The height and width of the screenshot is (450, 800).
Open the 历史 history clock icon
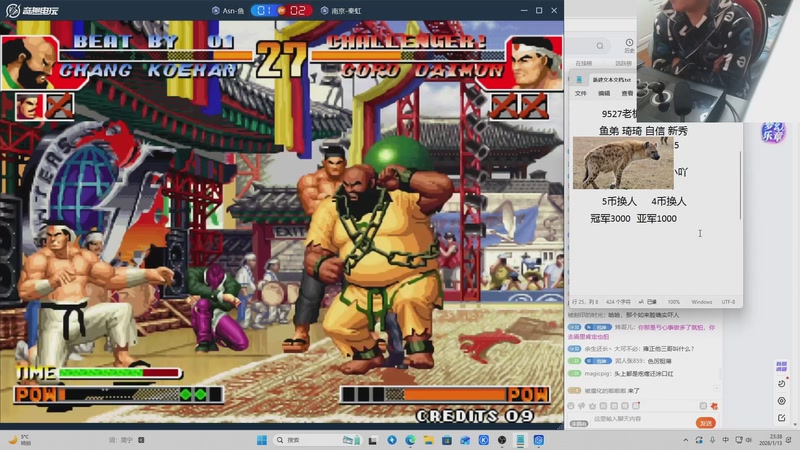click(629, 45)
